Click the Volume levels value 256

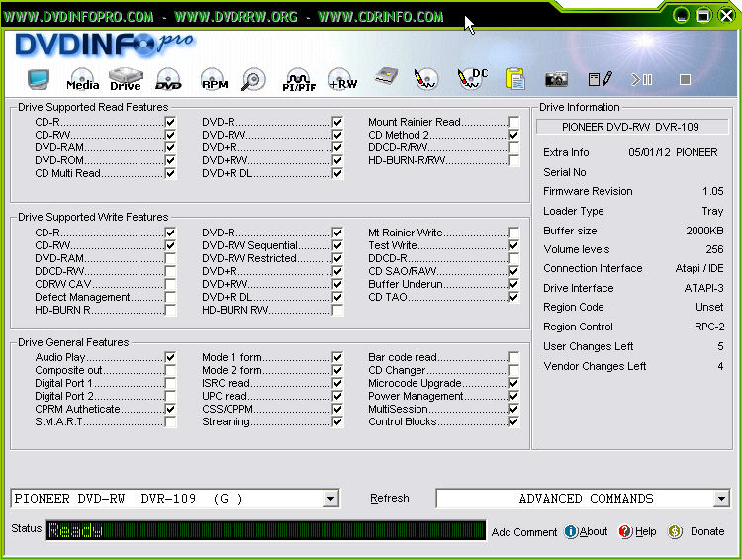pyautogui.click(x=714, y=249)
